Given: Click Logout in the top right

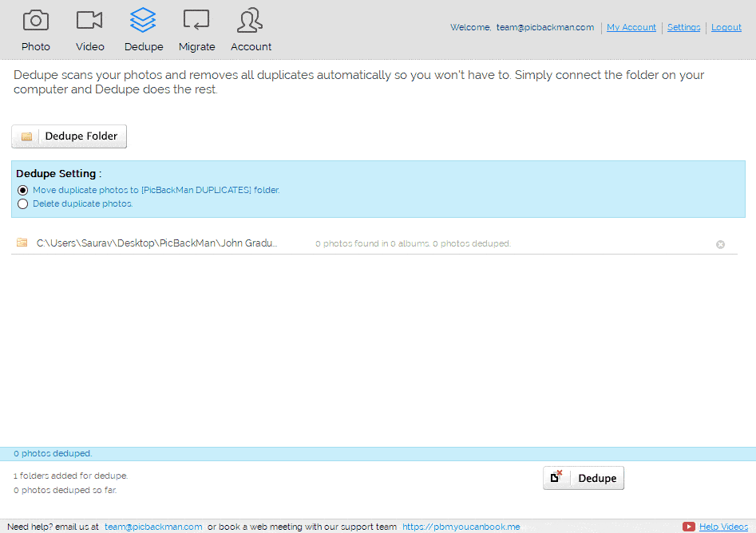Looking at the screenshot, I should click(726, 27).
